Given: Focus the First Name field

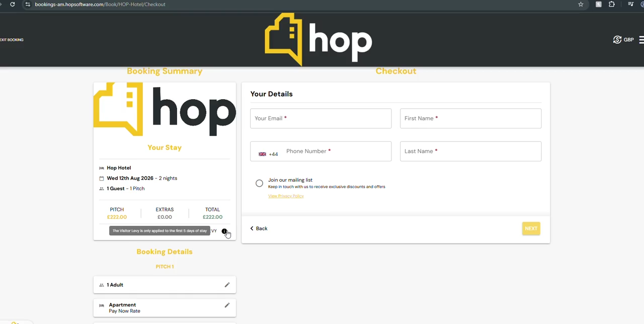Looking at the screenshot, I should point(470,118).
